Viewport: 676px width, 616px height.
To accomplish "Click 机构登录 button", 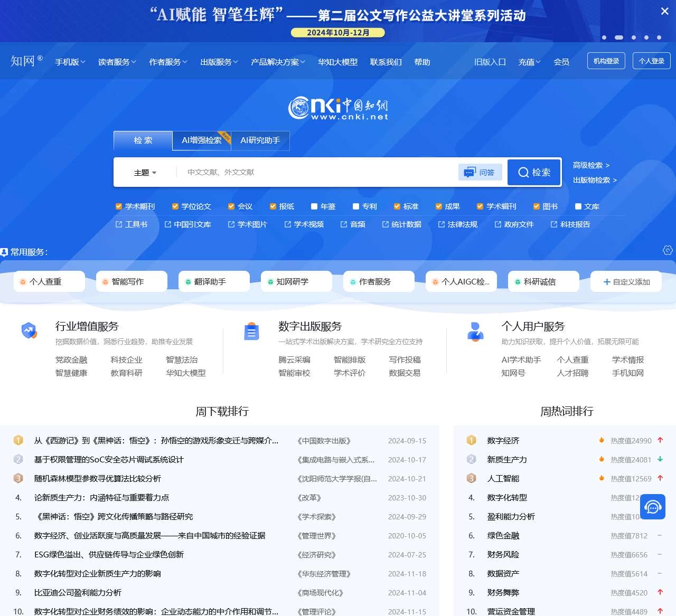I will click(606, 61).
